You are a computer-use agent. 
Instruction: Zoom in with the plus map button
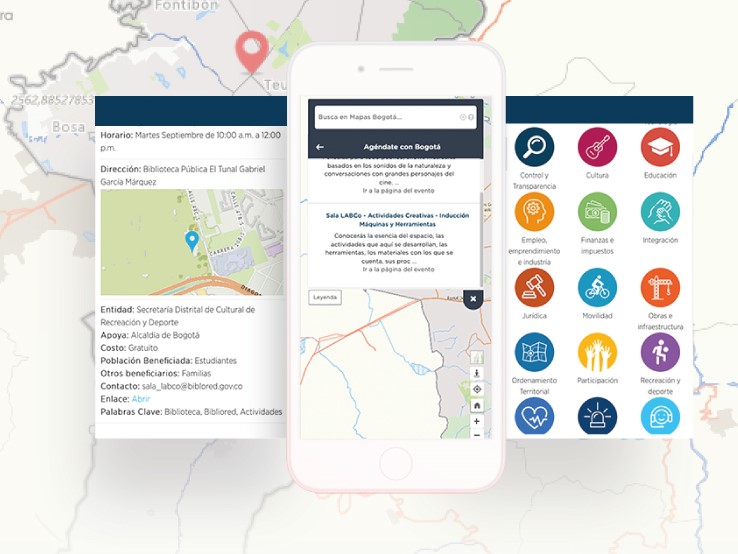click(x=477, y=421)
